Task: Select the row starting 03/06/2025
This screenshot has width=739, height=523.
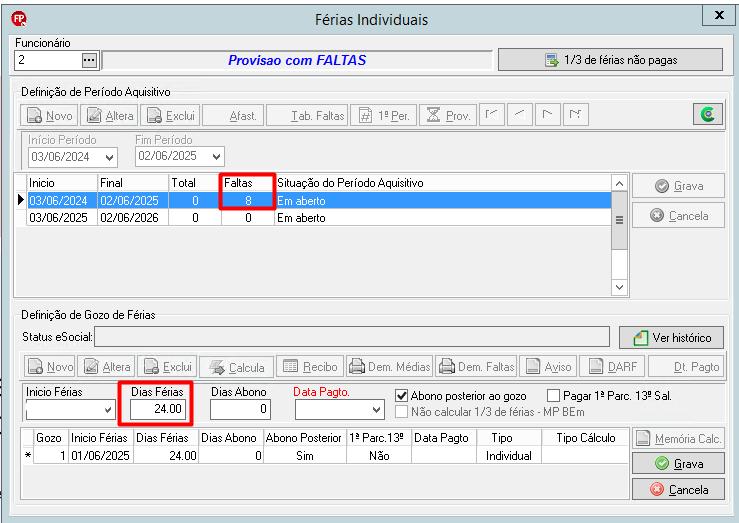Action: pos(319,218)
